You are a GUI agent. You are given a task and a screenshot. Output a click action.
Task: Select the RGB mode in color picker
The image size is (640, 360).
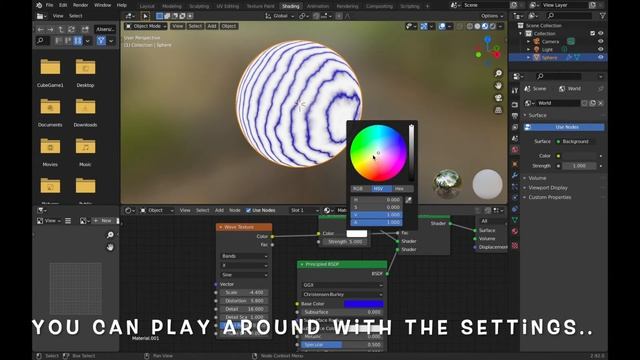pos(361,189)
